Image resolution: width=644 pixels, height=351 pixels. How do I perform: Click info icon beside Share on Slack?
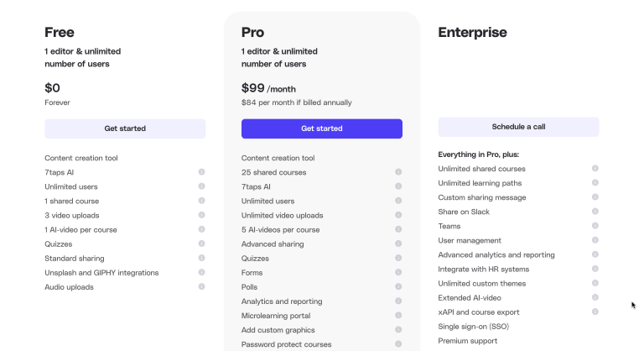(x=595, y=212)
